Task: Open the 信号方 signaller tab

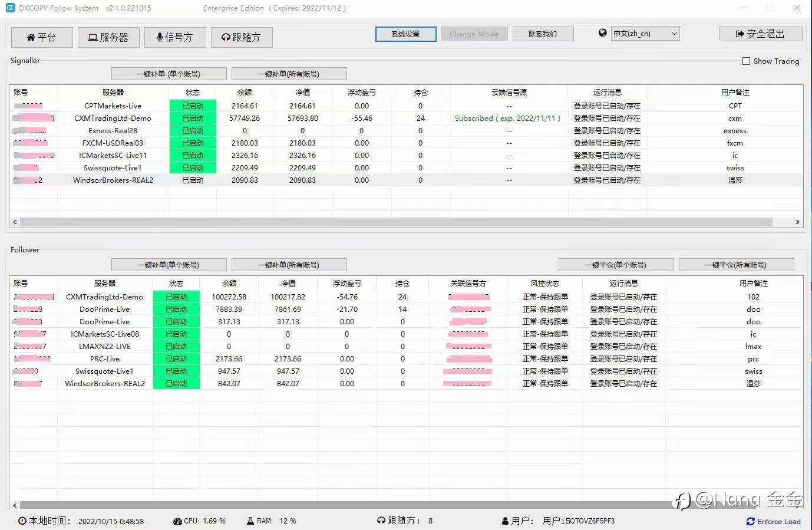Action: [x=175, y=37]
